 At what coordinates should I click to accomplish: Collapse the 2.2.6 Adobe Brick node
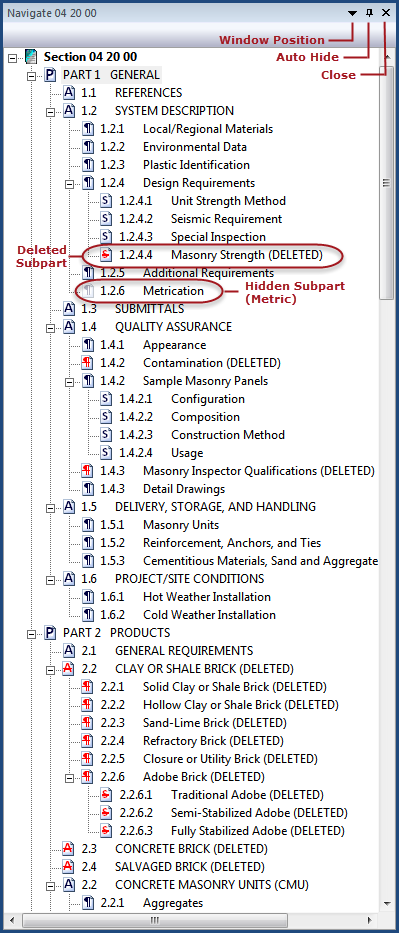(69, 777)
